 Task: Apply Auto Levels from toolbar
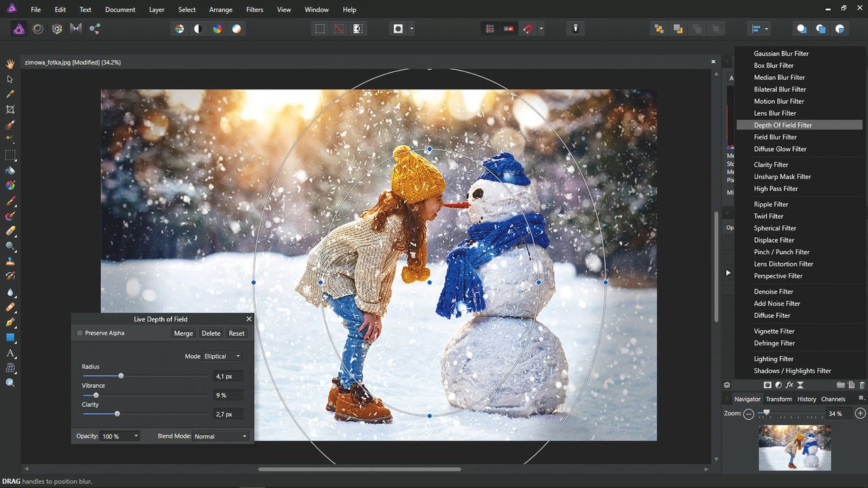click(x=179, y=28)
